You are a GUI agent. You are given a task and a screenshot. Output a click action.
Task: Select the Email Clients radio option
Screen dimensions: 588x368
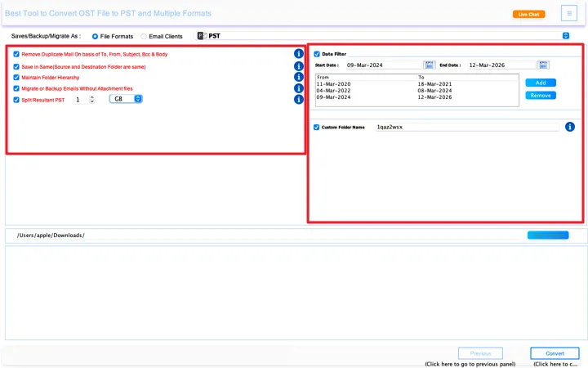[145, 36]
